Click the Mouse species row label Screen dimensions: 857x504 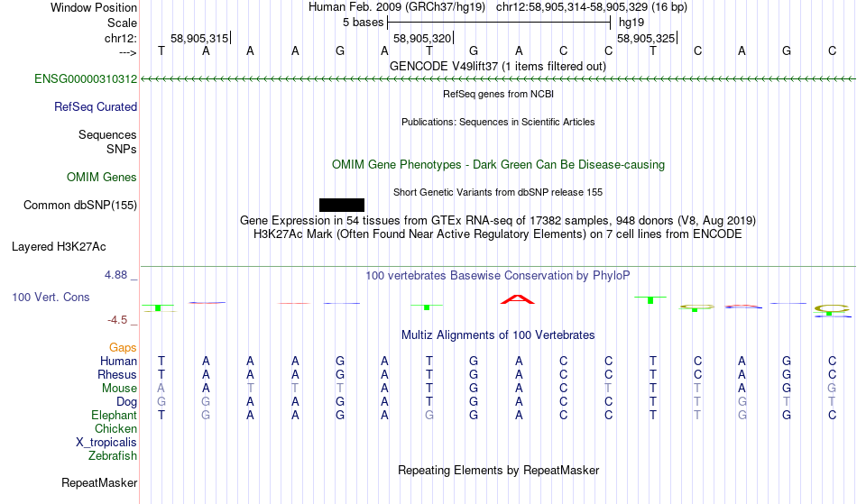point(119,388)
